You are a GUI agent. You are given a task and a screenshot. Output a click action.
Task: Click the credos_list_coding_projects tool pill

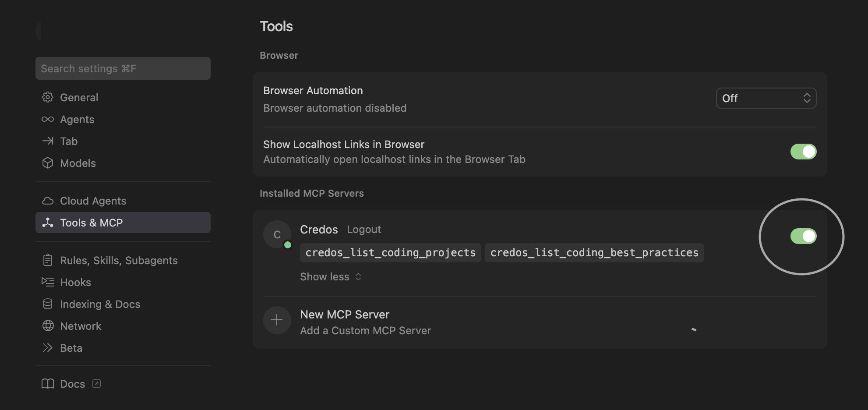coord(390,252)
